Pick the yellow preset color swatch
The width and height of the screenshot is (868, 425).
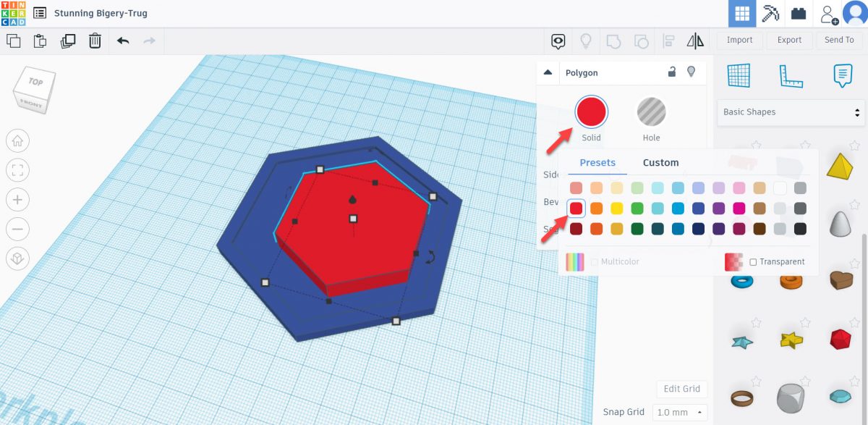617,209
